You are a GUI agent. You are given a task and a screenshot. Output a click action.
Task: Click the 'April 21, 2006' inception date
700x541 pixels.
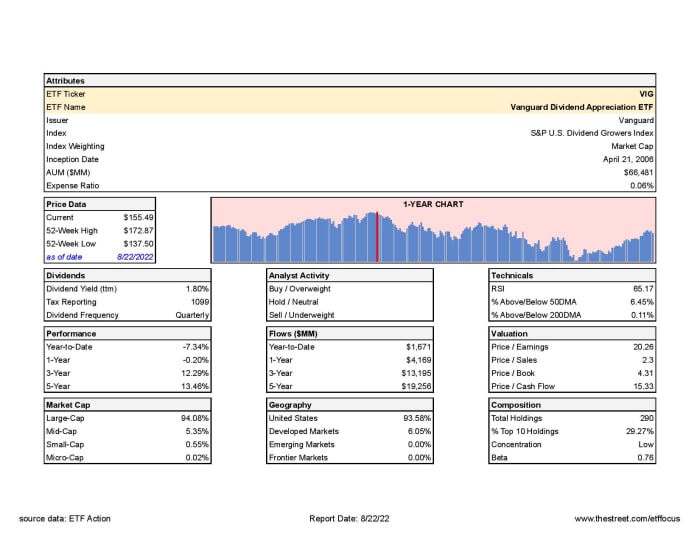click(628, 159)
